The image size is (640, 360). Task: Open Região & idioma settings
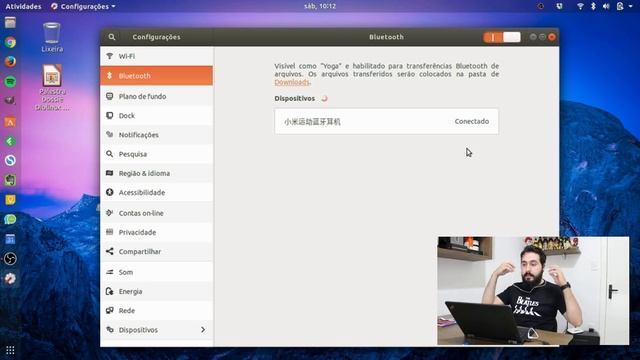pos(156,173)
